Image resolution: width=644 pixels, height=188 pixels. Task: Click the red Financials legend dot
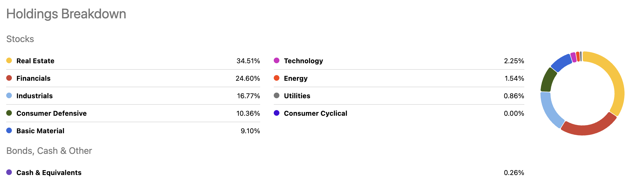point(9,78)
